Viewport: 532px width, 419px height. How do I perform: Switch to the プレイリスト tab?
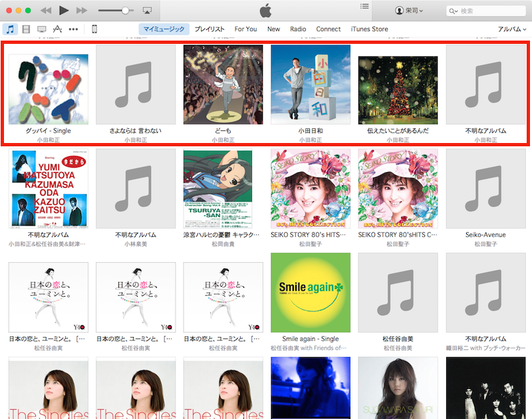209,29
